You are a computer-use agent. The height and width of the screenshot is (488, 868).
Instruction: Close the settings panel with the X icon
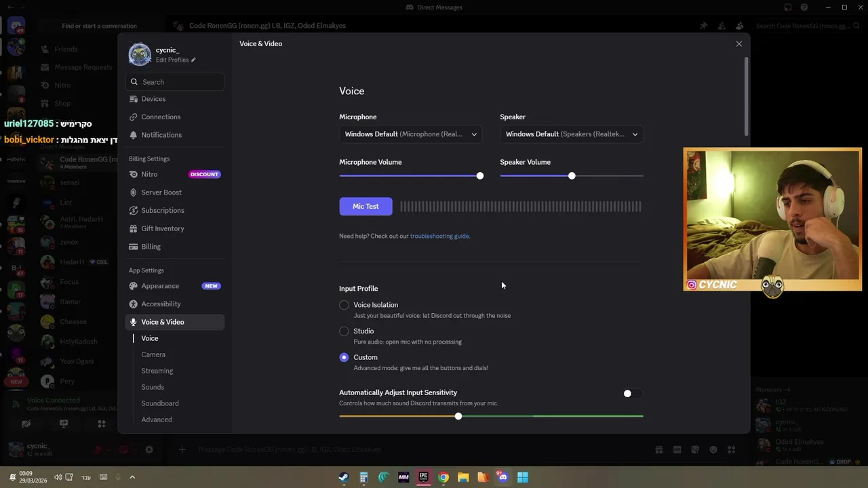pos(739,43)
